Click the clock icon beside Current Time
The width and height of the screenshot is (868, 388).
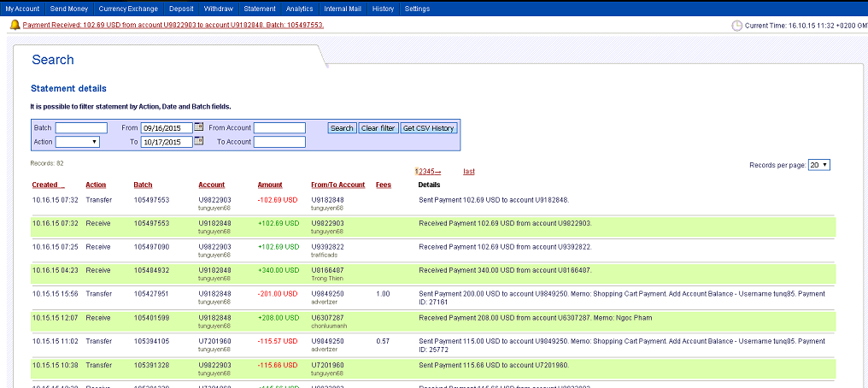[x=737, y=26]
